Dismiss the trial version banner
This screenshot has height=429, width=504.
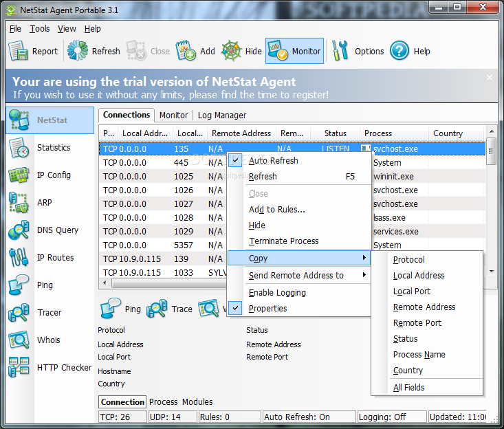pyautogui.click(x=489, y=78)
